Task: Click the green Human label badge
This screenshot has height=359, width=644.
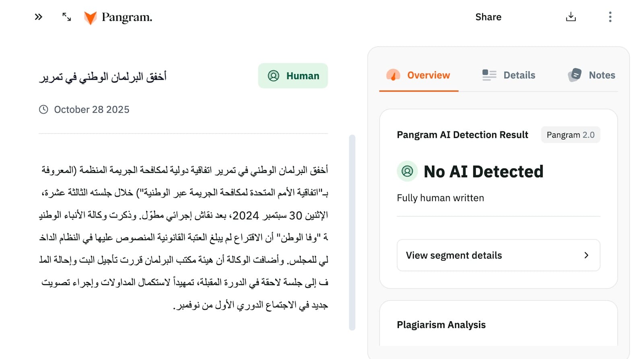Action: (x=293, y=76)
